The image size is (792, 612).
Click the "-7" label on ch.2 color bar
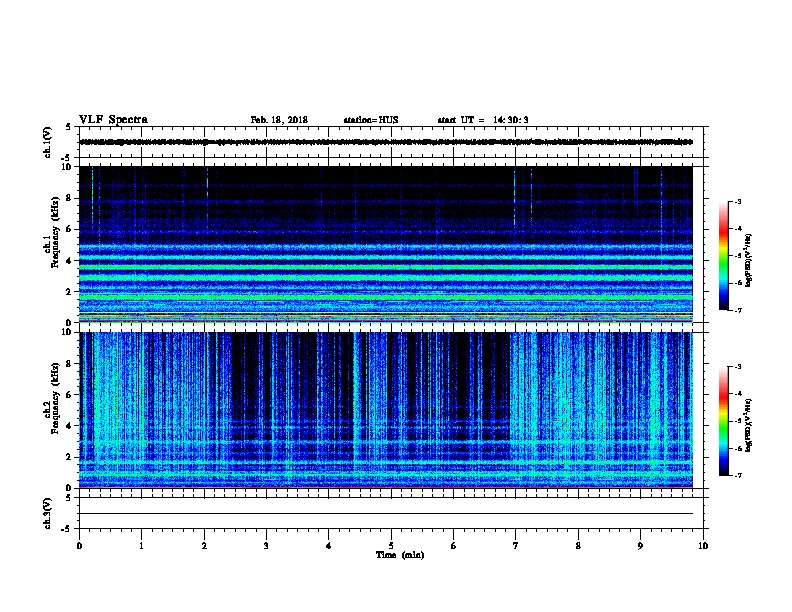coord(737,476)
